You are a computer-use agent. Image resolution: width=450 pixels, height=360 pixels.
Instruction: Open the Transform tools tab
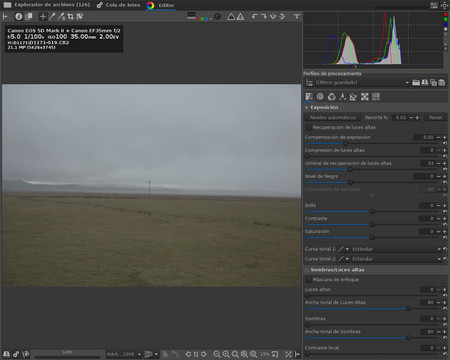pyautogui.click(x=353, y=97)
